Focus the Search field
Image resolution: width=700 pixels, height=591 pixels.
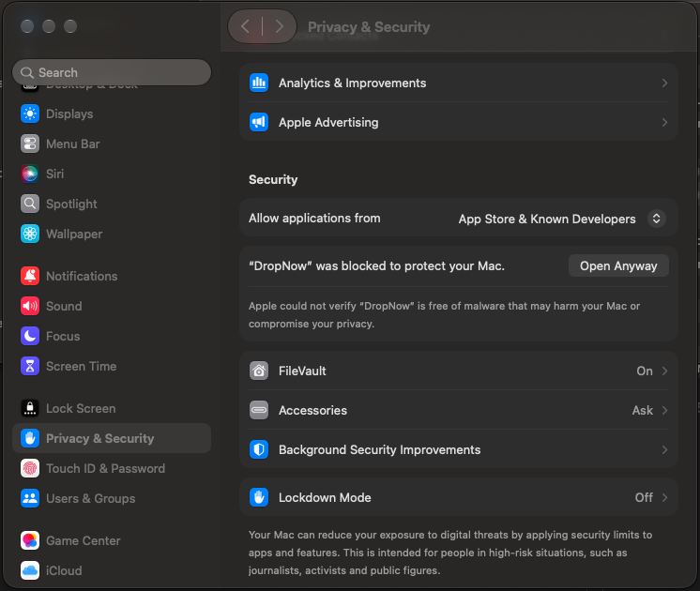tap(112, 72)
